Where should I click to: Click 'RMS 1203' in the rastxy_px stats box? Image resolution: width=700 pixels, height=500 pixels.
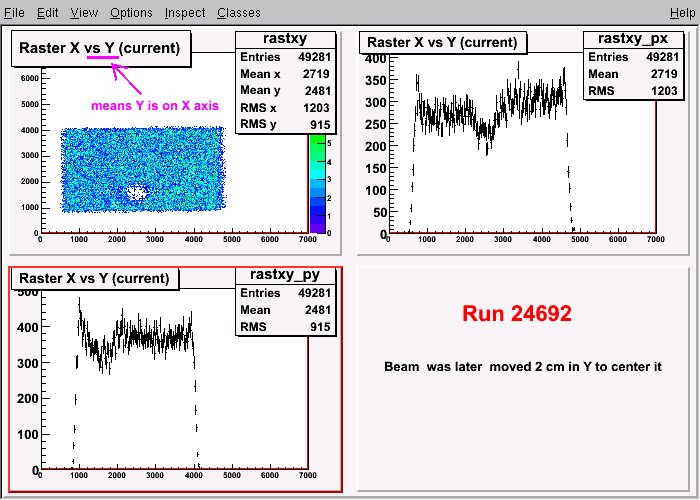tap(633, 91)
